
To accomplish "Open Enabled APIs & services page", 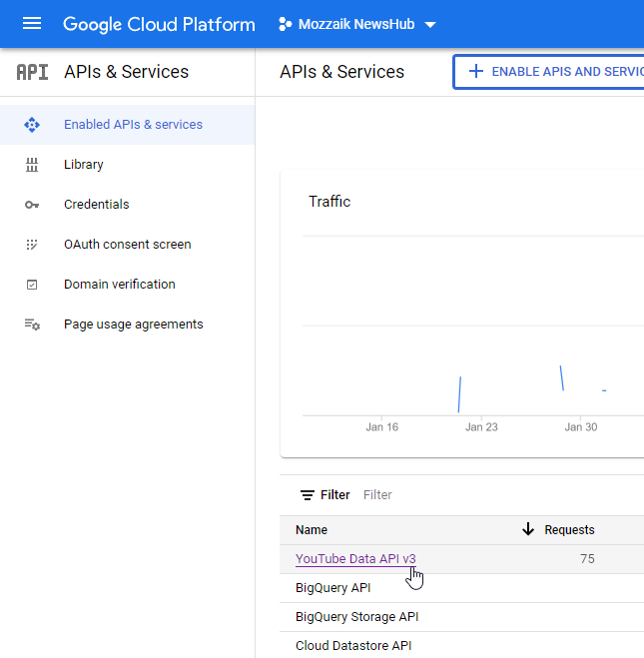I will click(128, 125).
